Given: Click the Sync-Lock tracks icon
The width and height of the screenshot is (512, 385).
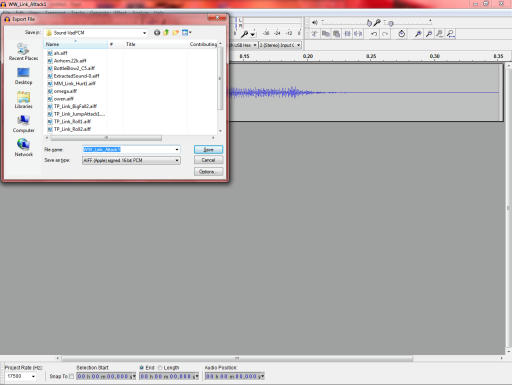Looking at the screenshot, I should click(x=401, y=34).
